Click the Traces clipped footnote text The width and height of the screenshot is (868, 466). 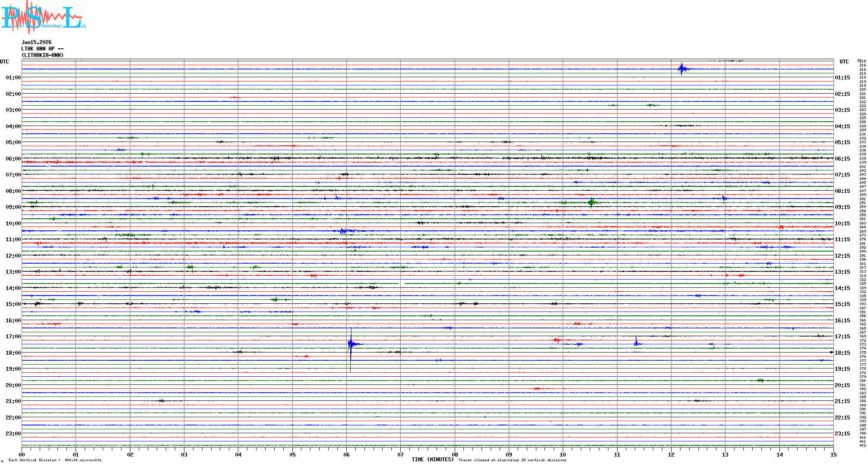click(x=512, y=460)
